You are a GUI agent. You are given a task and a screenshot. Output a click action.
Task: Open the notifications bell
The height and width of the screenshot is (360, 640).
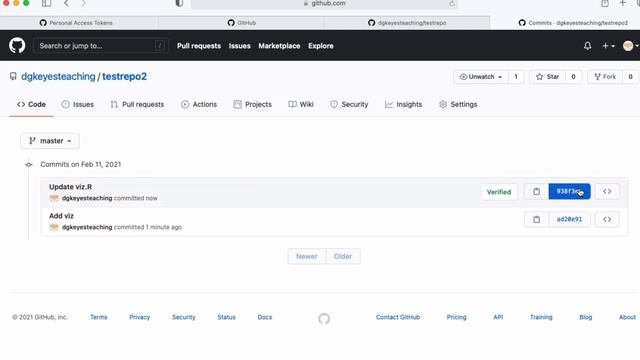[587, 46]
